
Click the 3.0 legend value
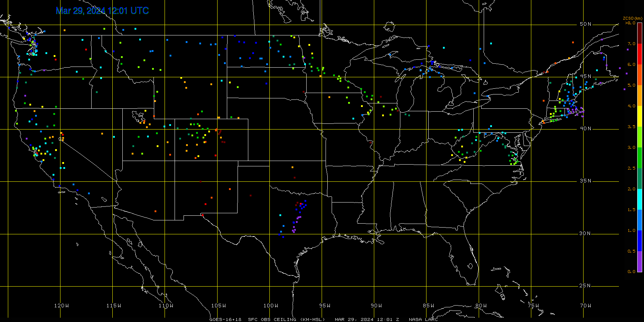point(631,148)
